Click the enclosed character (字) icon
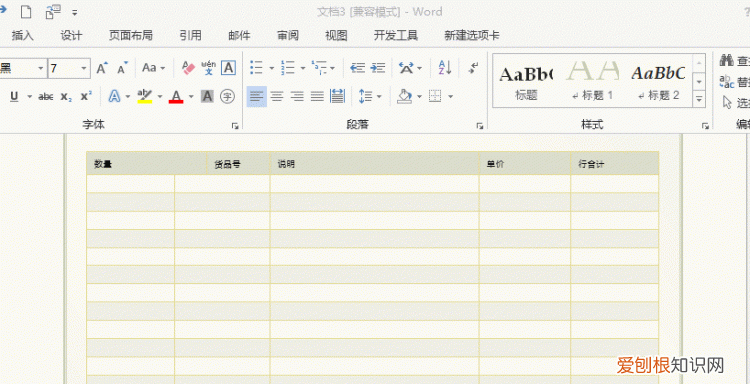This screenshot has width=750, height=384. tap(227, 97)
